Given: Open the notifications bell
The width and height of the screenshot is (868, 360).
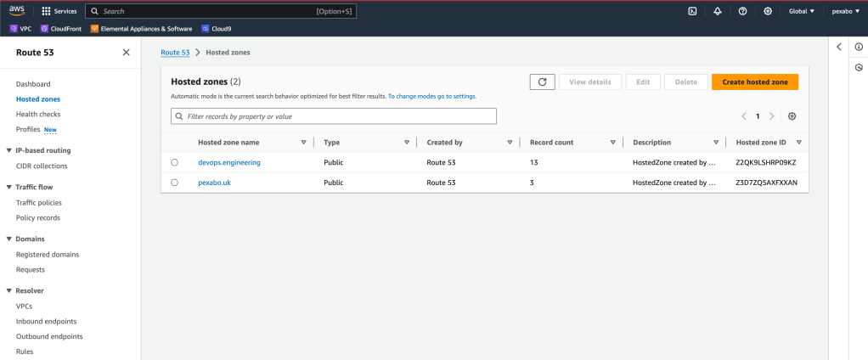Looking at the screenshot, I should point(718,11).
